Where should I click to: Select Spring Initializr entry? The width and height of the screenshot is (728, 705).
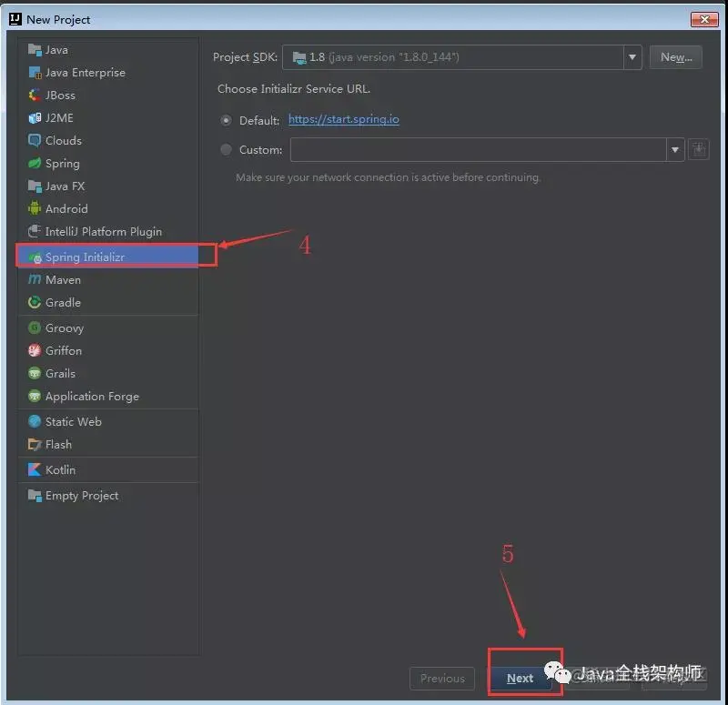[x=107, y=257]
